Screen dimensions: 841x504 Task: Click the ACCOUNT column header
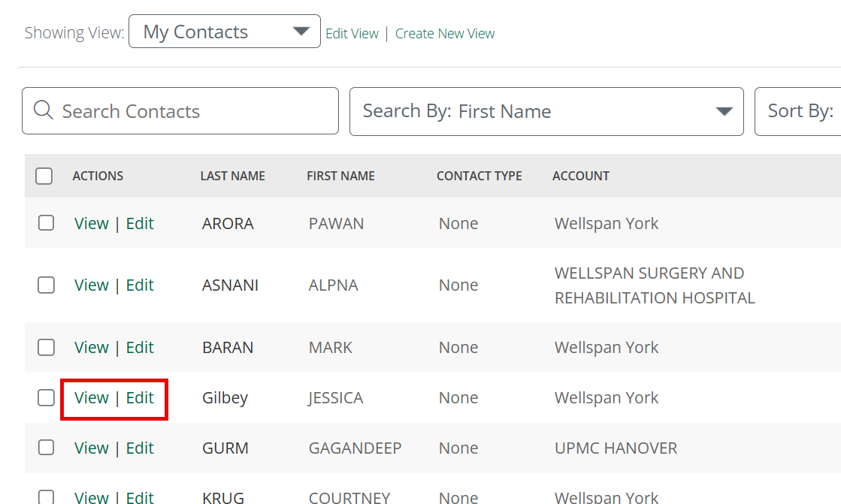point(581,176)
